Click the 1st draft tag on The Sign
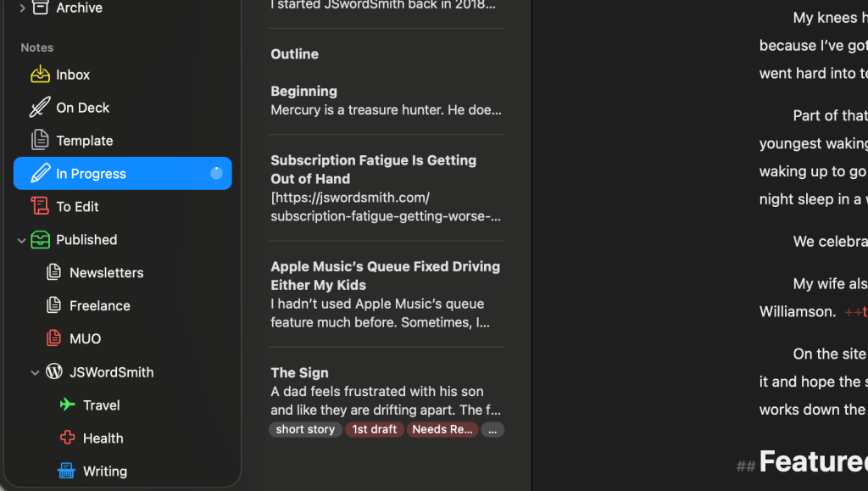Image resolution: width=868 pixels, height=491 pixels. tap(374, 429)
